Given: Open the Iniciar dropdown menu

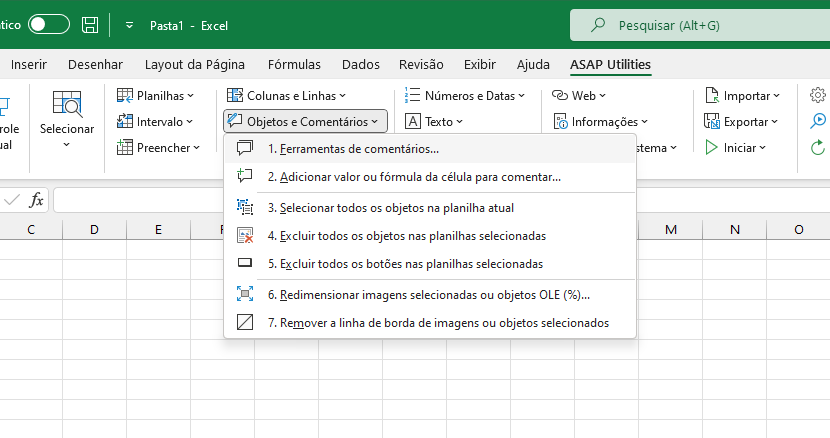Looking at the screenshot, I should pyautogui.click(x=736, y=147).
